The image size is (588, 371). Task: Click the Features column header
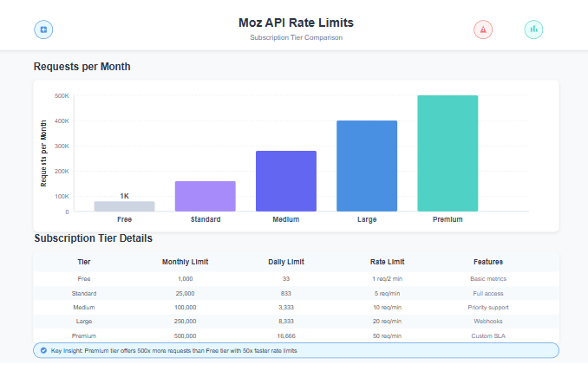tap(488, 262)
